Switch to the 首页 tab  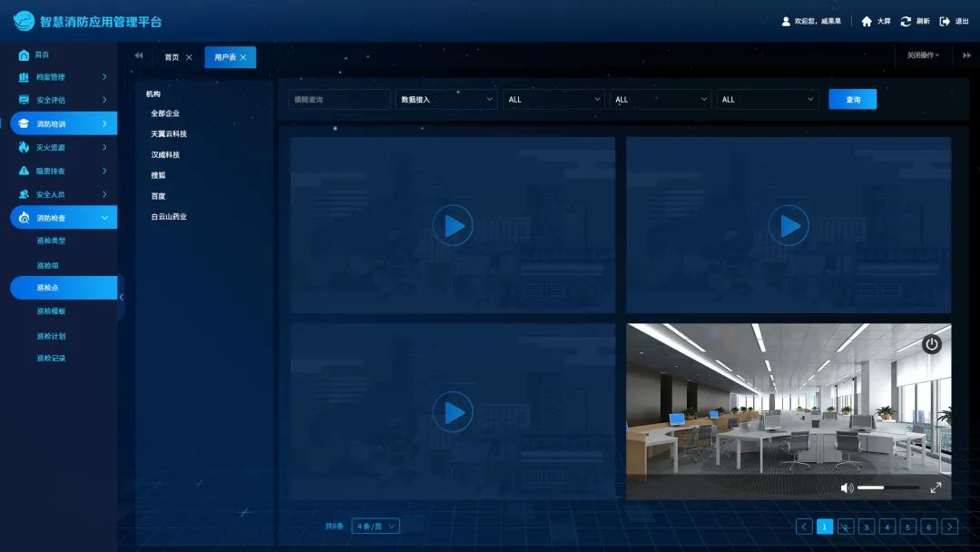[171, 57]
